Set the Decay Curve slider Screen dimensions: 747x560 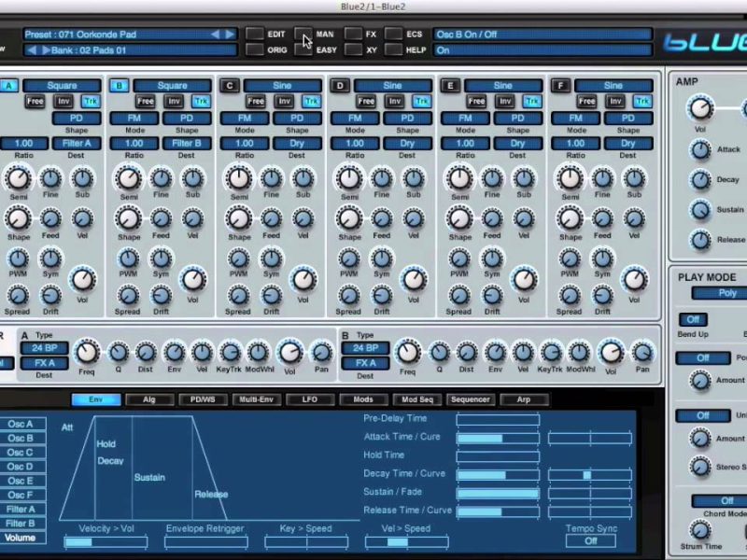pyautogui.click(x=590, y=475)
